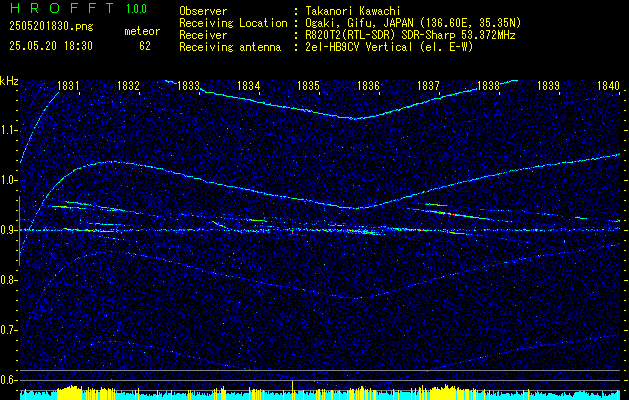Screen dimensions: 629x400
Task: Select file name 2505201830.png
Action: click(x=51, y=26)
